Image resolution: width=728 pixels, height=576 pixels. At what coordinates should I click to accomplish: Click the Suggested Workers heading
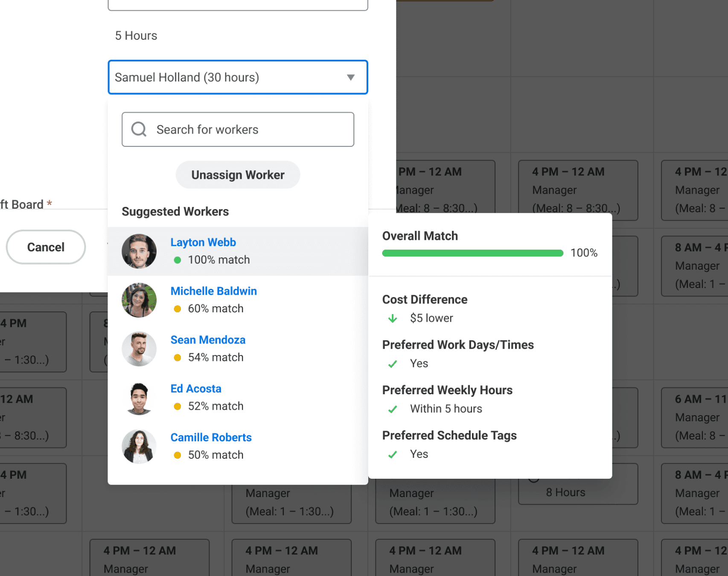pyautogui.click(x=175, y=212)
